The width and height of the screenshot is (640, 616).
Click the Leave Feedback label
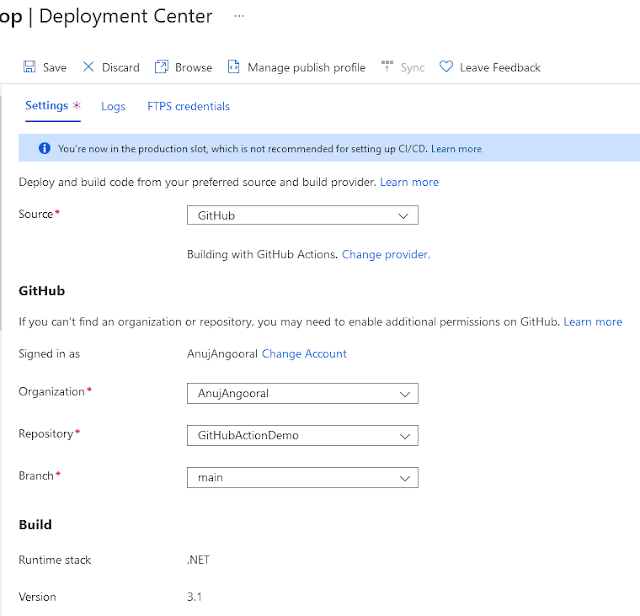[500, 67]
